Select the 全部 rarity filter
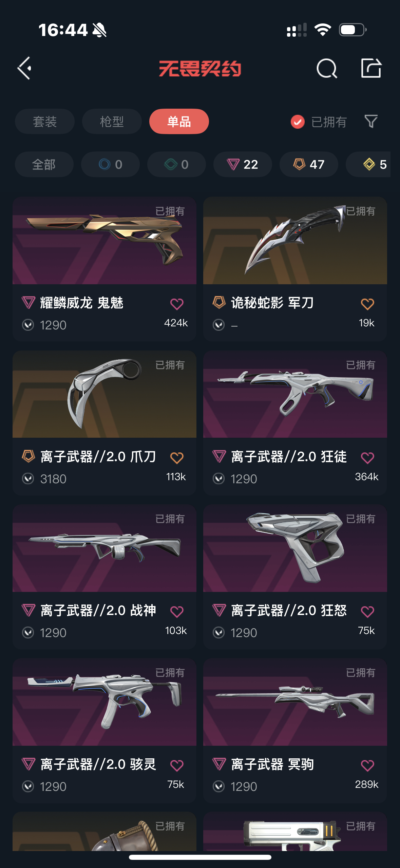Image resolution: width=400 pixels, height=868 pixels. pos(44,164)
